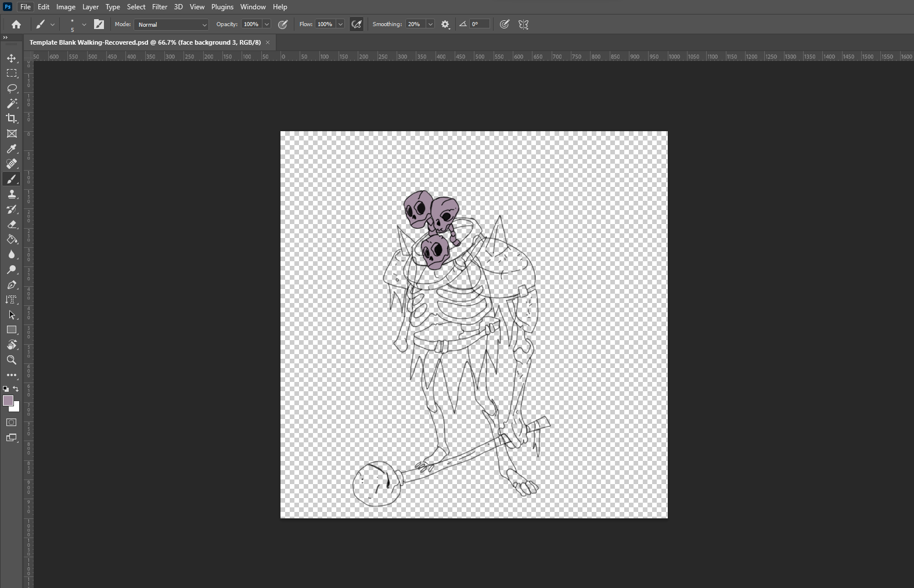Click the Opacity value field

pyautogui.click(x=251, y=24)
